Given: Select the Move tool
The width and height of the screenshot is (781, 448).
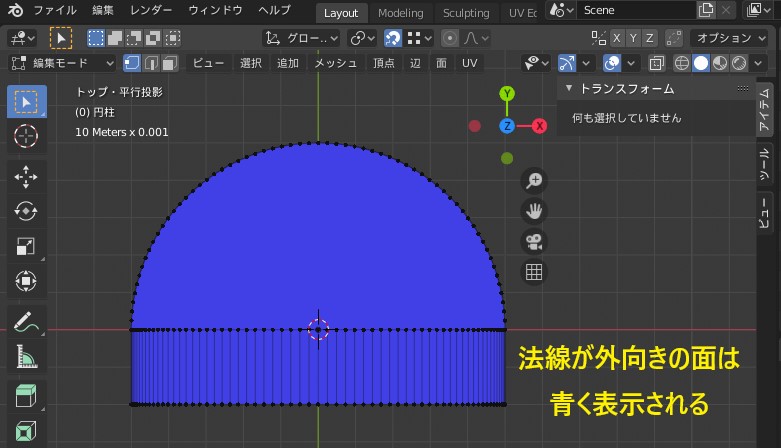Looking at the screenshot, I should [x=26, y=177].
